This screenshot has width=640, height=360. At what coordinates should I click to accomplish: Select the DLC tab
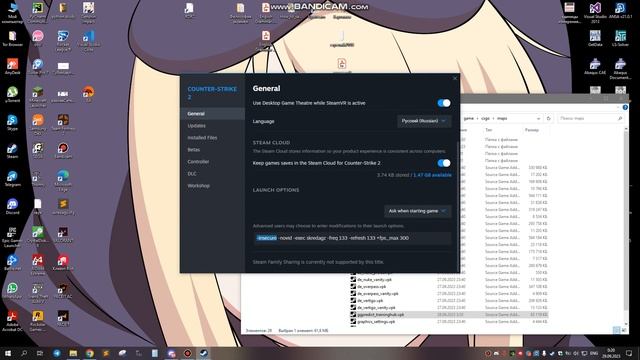click(212, 173)
